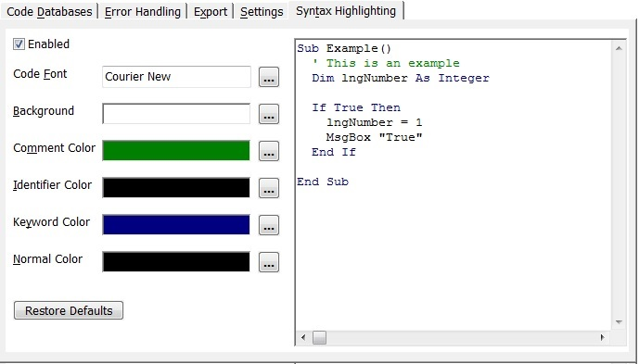
Task: Click 'Dim lngNumber As Integer' line
Action: pos(401,78)
